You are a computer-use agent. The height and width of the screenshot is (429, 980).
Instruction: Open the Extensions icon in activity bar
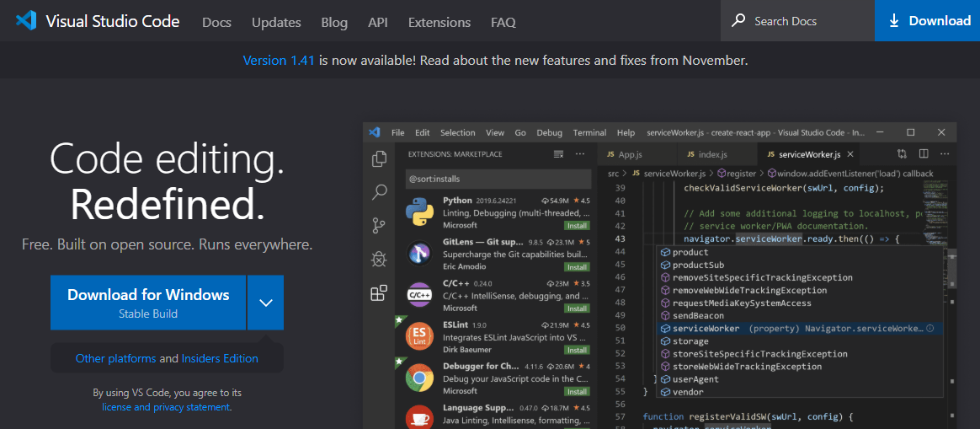[x=379, y=292]
